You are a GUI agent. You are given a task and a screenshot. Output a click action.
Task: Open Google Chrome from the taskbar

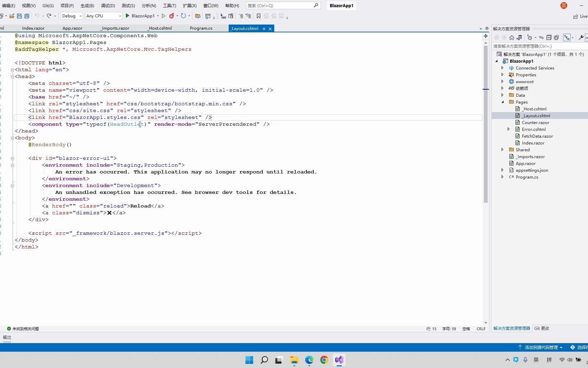(324, 360)
